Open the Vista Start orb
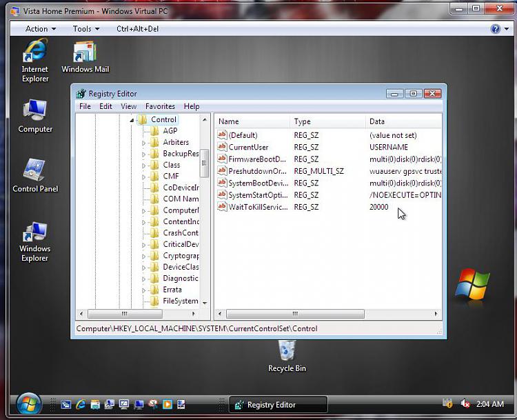 tap(29, 404)
